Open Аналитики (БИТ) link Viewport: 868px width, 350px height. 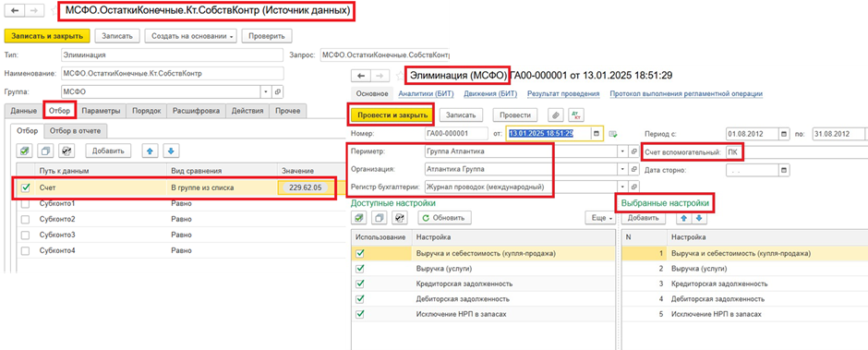[x=427, y=94]
